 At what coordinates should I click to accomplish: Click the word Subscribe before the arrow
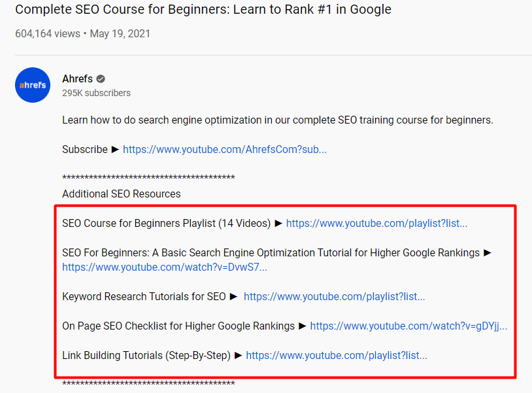tap(85, 149)
